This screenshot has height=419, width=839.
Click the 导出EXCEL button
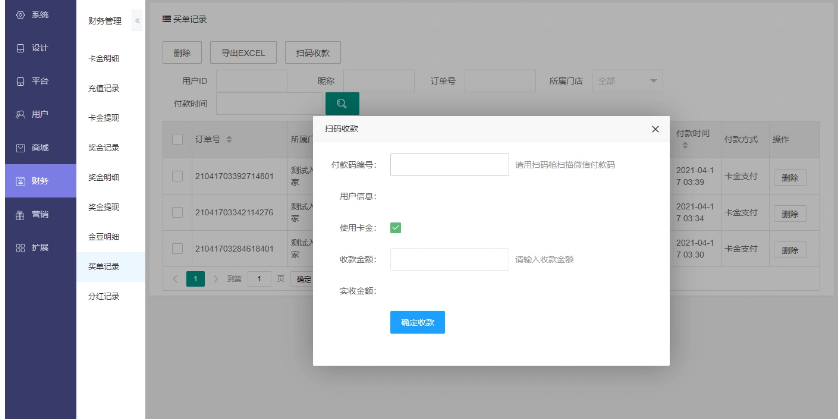coord(243,52)
